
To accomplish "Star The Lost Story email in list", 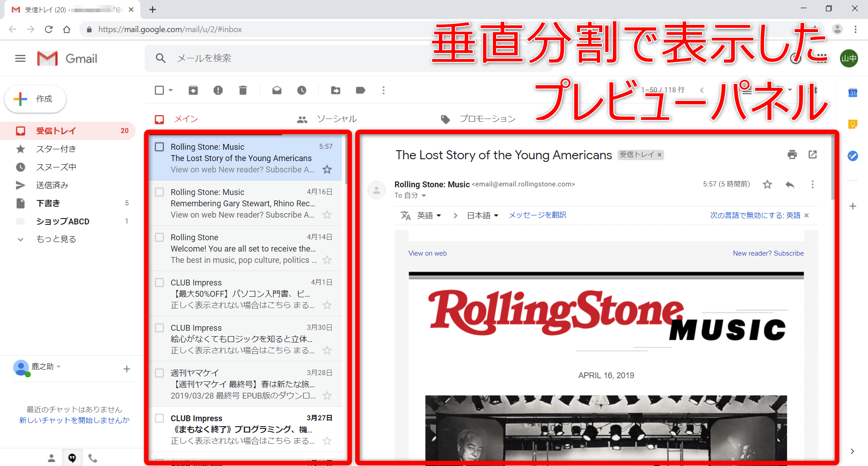I will tap(327, 170).
